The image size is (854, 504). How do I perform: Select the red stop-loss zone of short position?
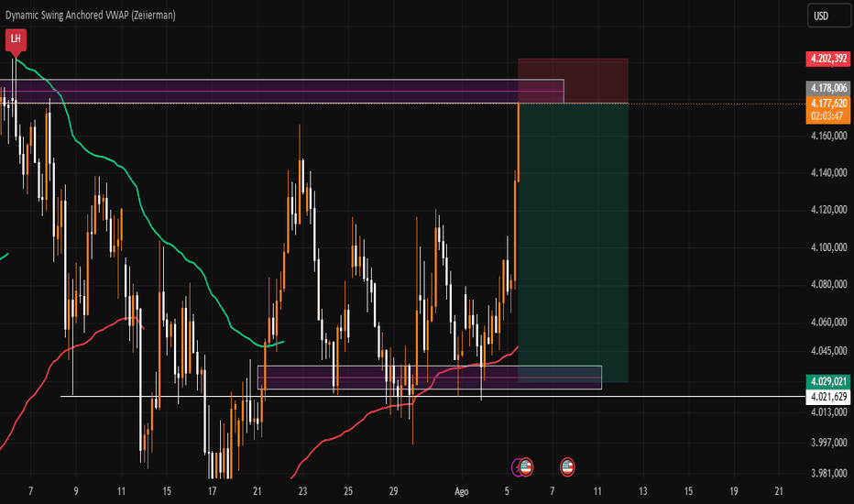tap(573, 81)
